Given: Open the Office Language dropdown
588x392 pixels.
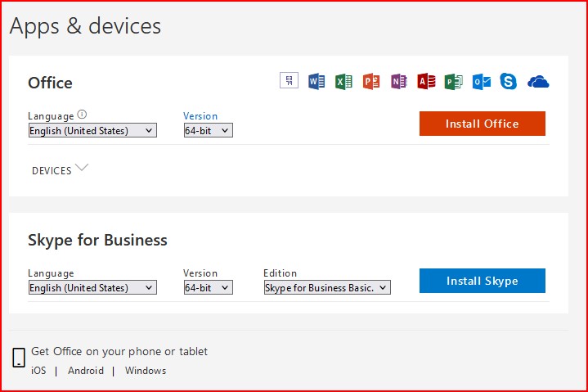Looking at the screenshot, I should [x=92, y=130].
